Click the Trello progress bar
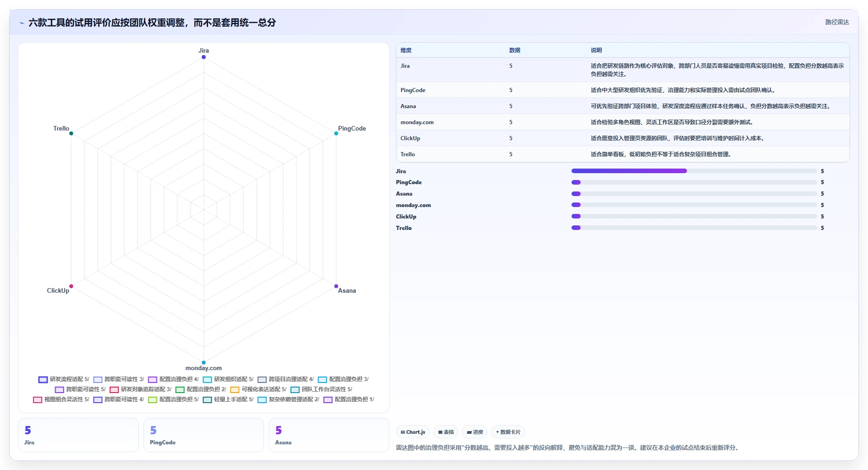 point(694,228)
